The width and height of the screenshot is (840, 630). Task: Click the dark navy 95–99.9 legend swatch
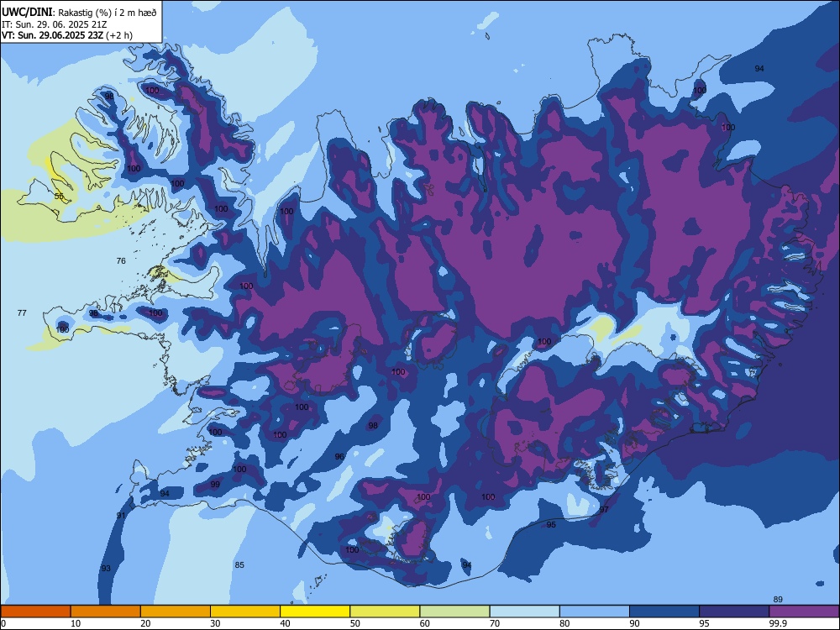[734, 612]
